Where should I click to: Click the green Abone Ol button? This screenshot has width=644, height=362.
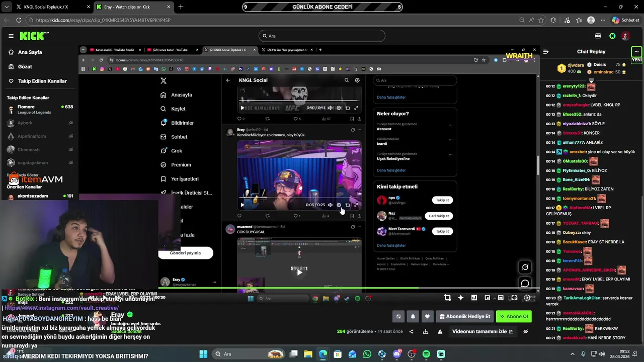click(x=514, y=316)
